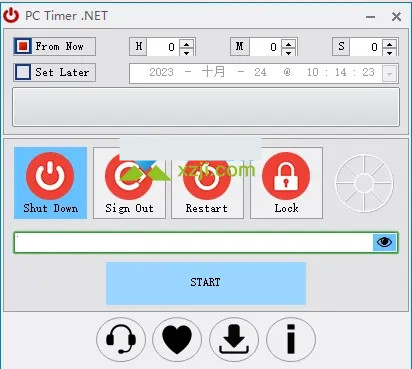Image resolution: width=412 pixels, height=369 pixels.
Task: Click the minutes input field
Action: pyautogui.click(x=266, y=47)
